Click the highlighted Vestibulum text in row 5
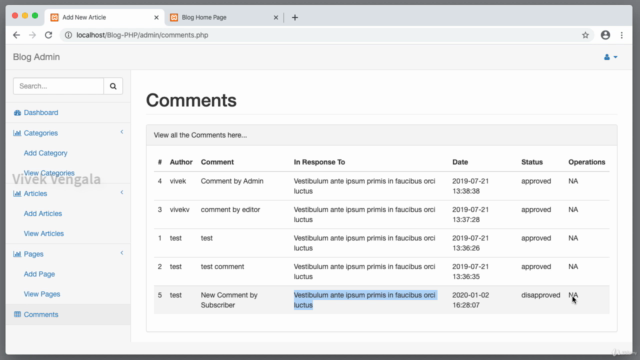Viewport: 640px width, 360px height. pyautogui.click(x=364, y=300)
